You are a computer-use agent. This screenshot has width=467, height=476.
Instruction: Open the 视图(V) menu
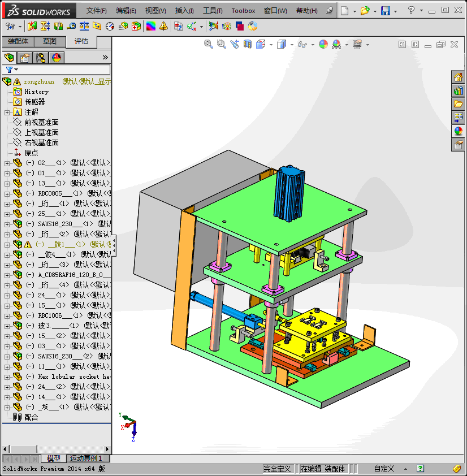coord(155,11)
